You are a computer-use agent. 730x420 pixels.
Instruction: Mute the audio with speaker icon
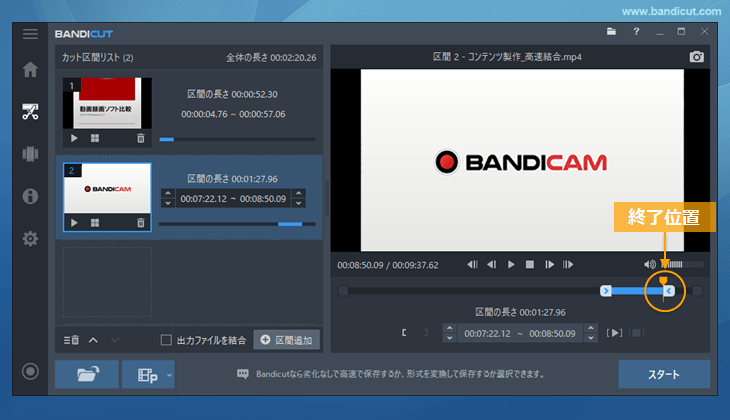coord(649,265)
